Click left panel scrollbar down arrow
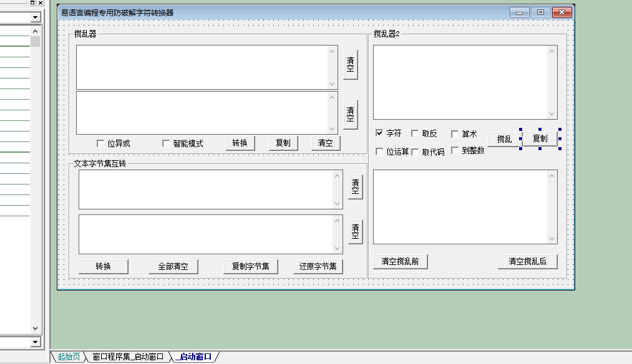 [35, 328]
